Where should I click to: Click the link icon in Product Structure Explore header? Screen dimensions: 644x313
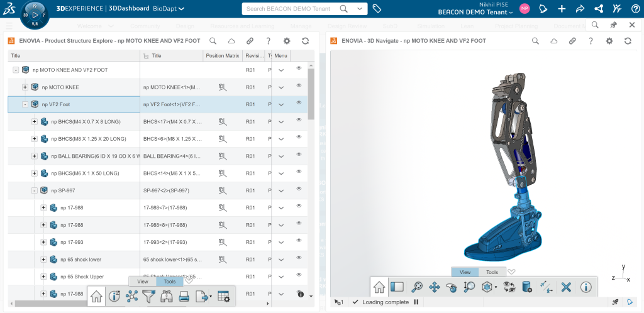pyautogui.click(x=250, y=41)
